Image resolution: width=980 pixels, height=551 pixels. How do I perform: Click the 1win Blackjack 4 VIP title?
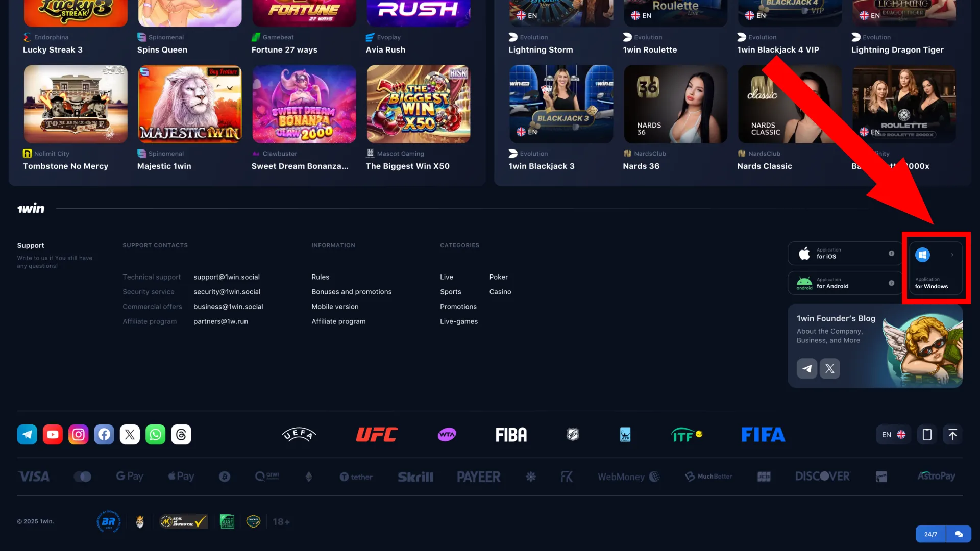[778, 50]
